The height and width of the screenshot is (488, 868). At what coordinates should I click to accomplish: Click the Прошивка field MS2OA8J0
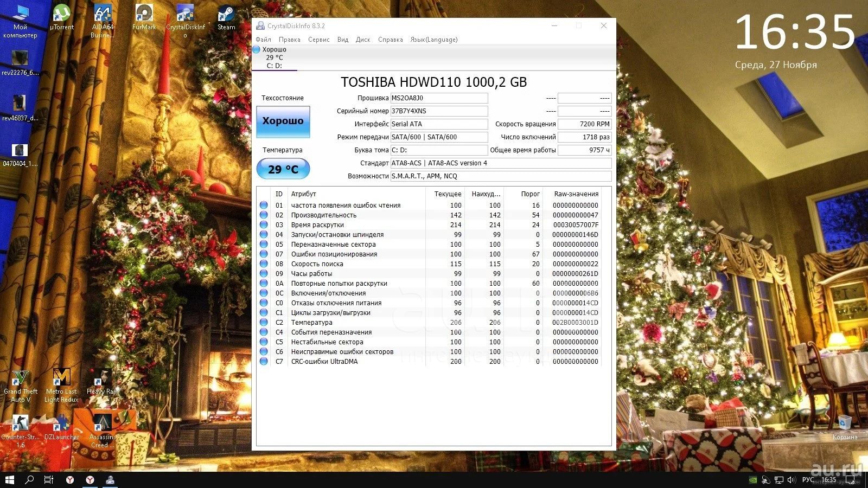[x=439, y=98]
